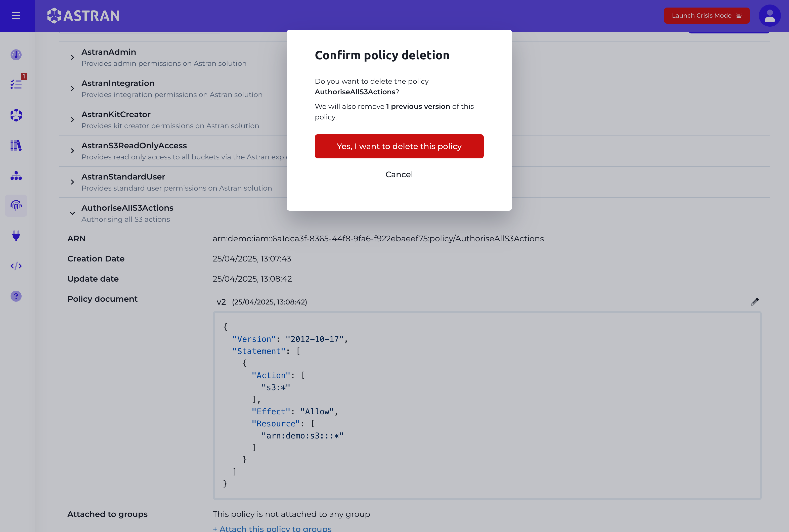Open the code developer sidebar icon
Image resolution: width=789 pixels, height=532 pixels.
(x=16, y=266)
